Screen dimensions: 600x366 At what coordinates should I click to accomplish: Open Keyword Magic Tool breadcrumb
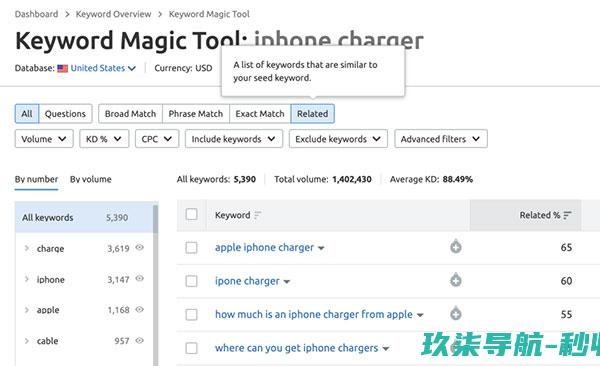coord(209,14)
